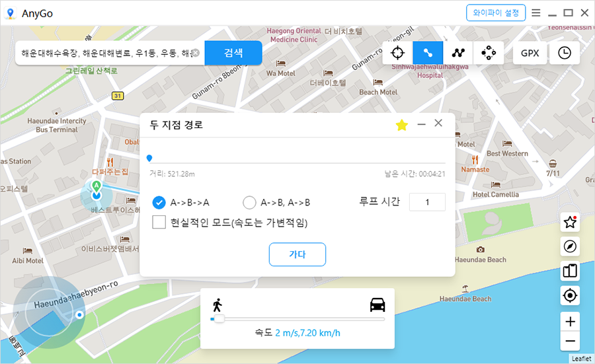Zoom out the map with minus button

tap(570, 341)
